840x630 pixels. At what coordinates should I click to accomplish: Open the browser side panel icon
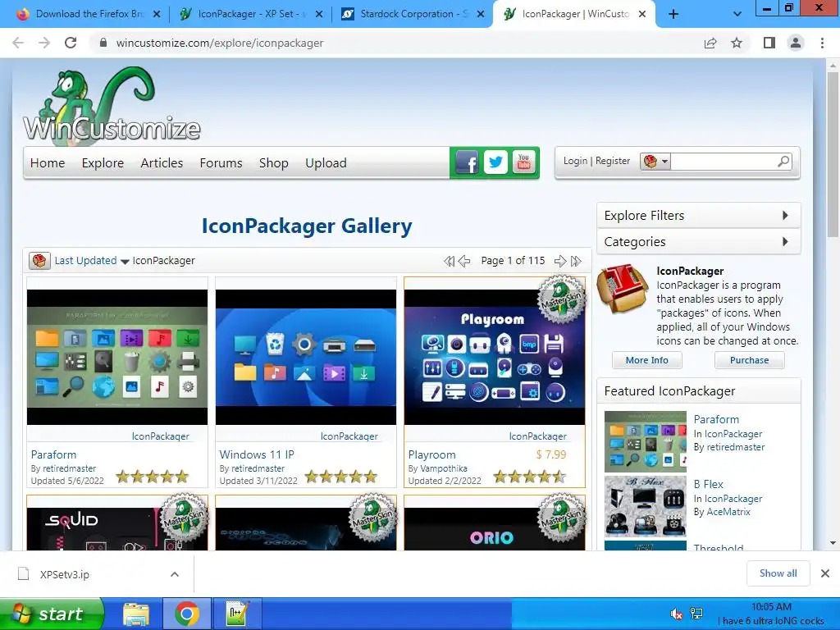(x=769, y=43)
